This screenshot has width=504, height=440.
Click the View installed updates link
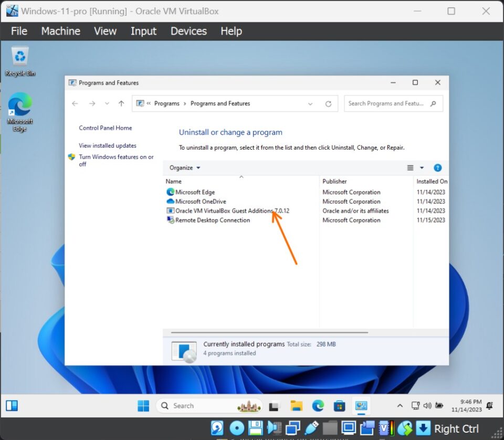coord(108,145)
